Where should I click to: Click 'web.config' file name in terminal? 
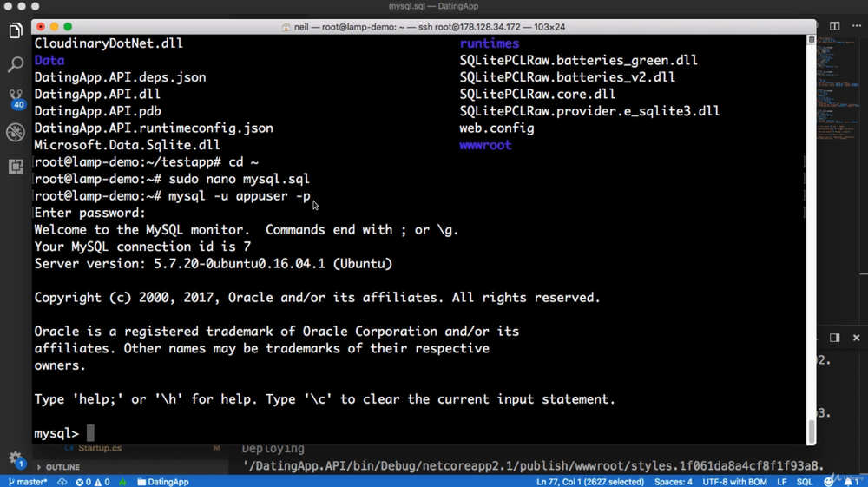click(x=496, y=128)
